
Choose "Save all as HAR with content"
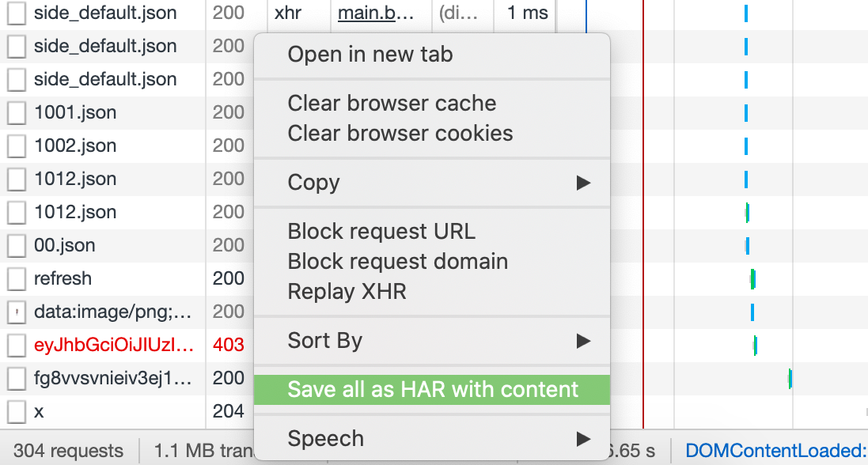432,389
